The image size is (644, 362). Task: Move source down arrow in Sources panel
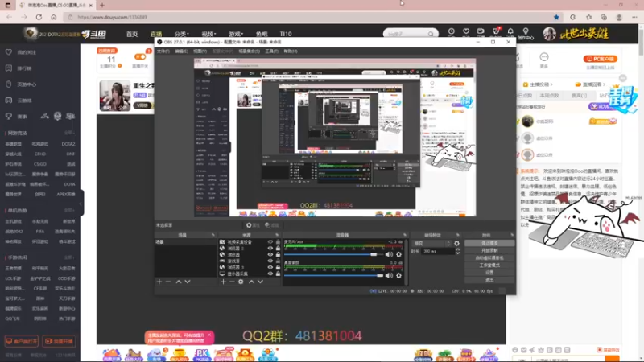tap(260, 282)
